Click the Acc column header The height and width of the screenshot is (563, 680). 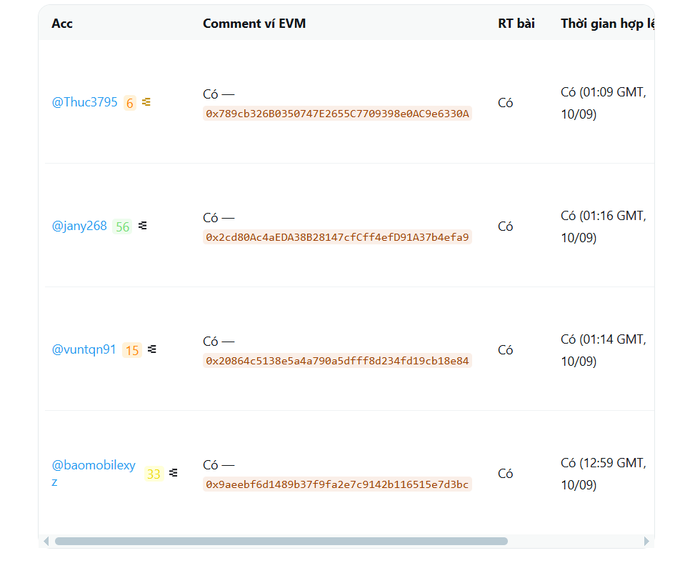click(x=62, y=23)
